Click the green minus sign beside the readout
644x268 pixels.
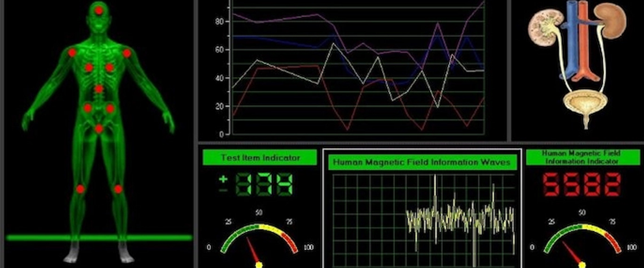[x=223, y=190]
